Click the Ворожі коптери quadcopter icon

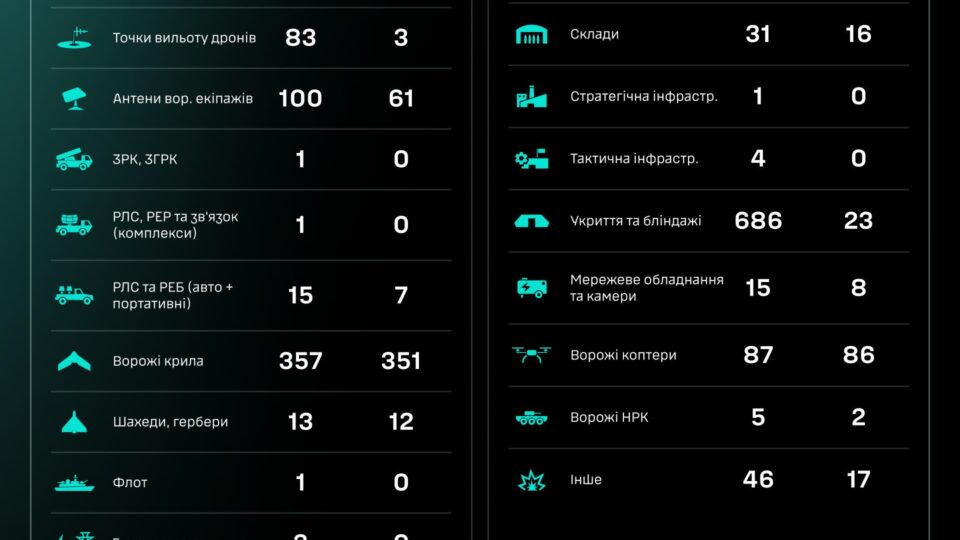tap(531, 355)
